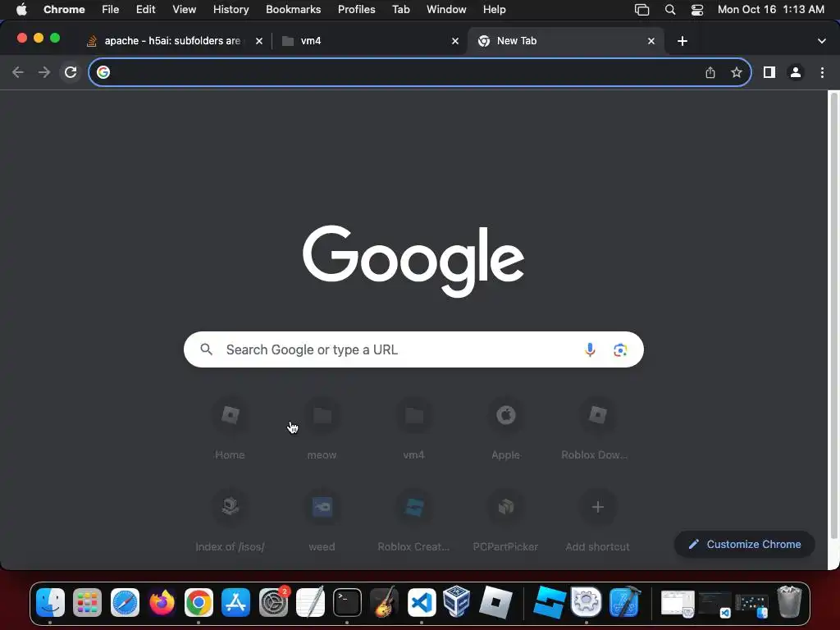Select the New Tab tab
The width and height of the screenshot is (840, 630).
(566, 41)
